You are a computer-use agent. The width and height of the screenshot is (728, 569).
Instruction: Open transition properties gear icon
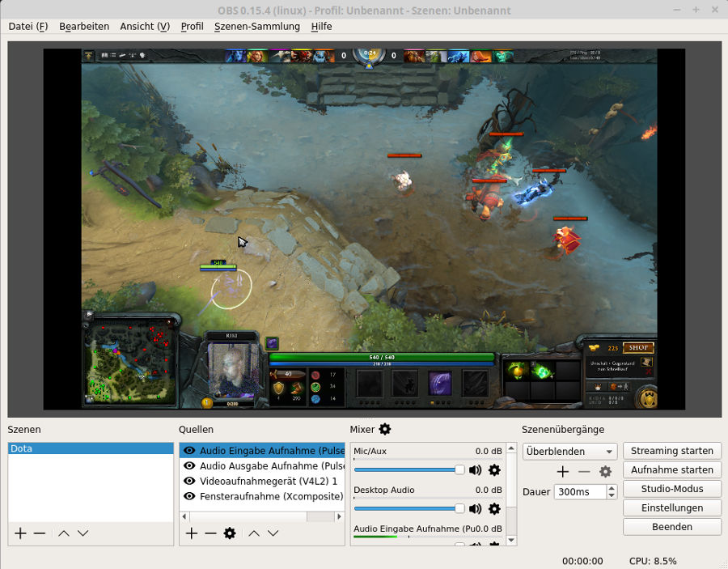coord(605,472)
